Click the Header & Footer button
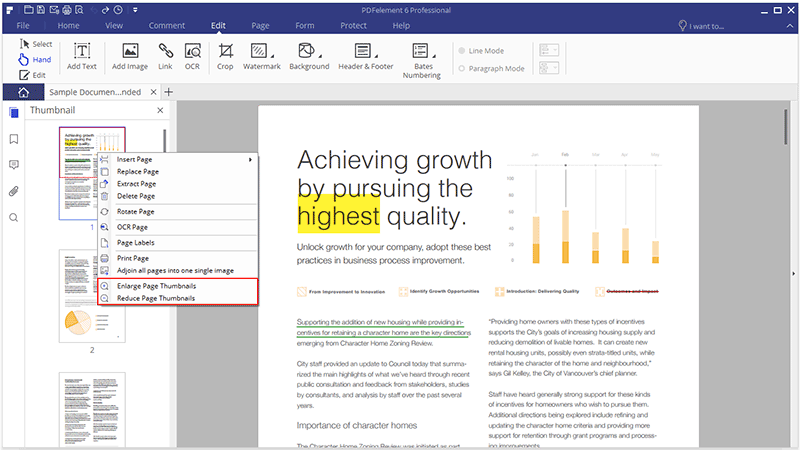Viewport: 800px width, 450px height. (366, 57)
